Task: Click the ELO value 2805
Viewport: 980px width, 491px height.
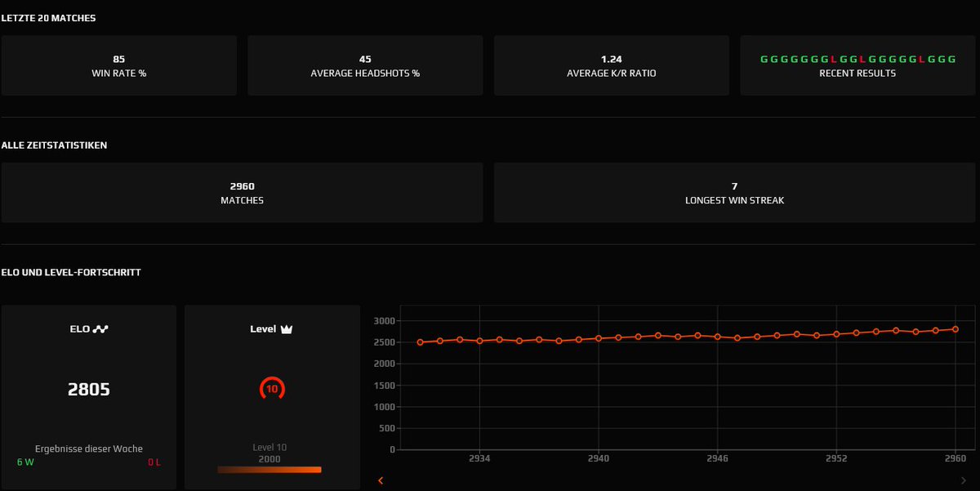Action: (x=89, y=390)
